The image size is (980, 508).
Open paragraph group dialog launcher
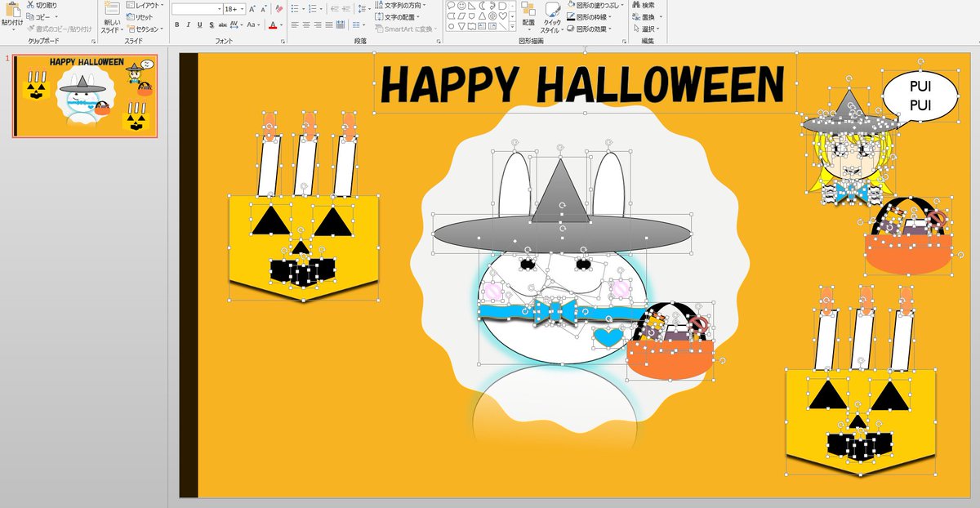click(438, 41)
